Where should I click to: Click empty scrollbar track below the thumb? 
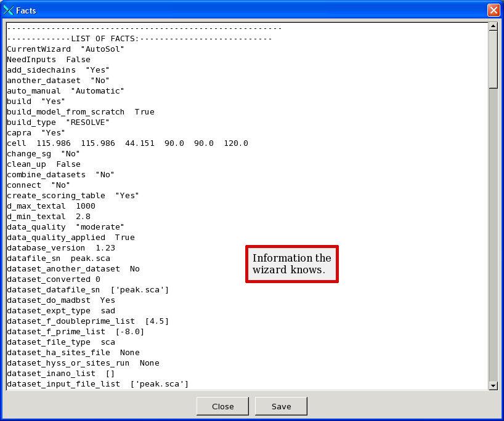click(493, 246)
